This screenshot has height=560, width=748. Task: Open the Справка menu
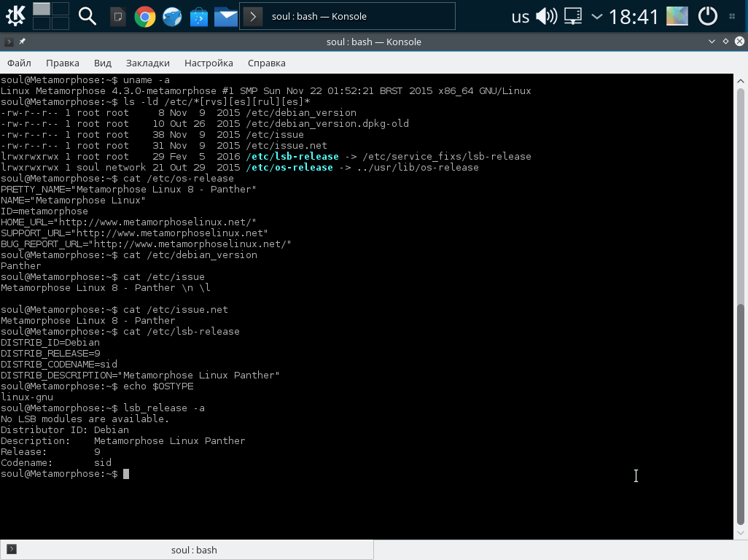(267, 63)
